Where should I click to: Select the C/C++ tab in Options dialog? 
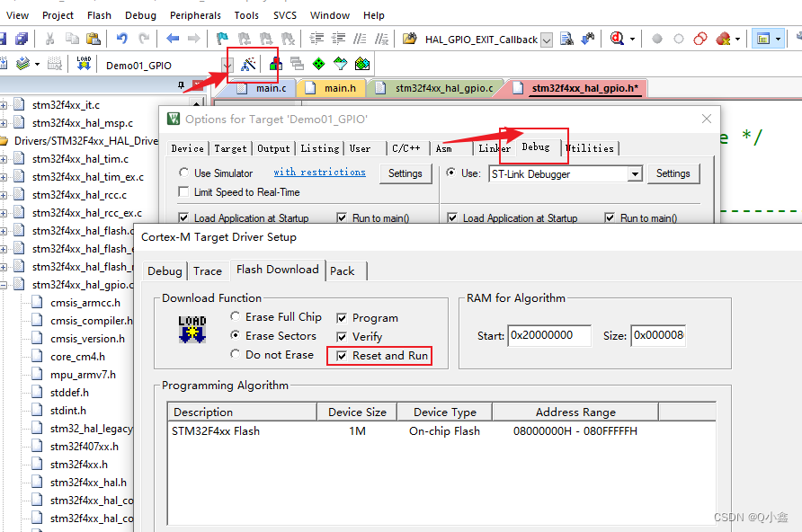(406, 148)
